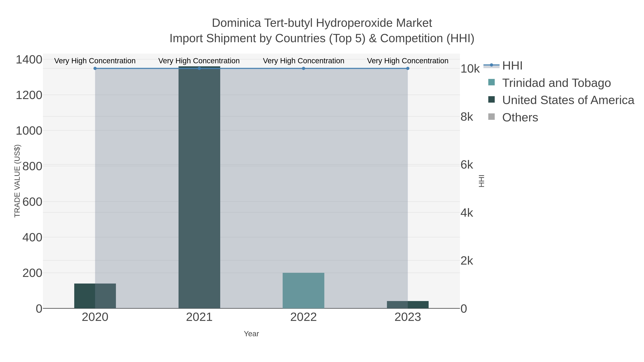Click the chart title 'Dominica Tert-butyl Hydroperoxide Market'
This screenshot has height=362, width=644.
(x=322, y=23)
